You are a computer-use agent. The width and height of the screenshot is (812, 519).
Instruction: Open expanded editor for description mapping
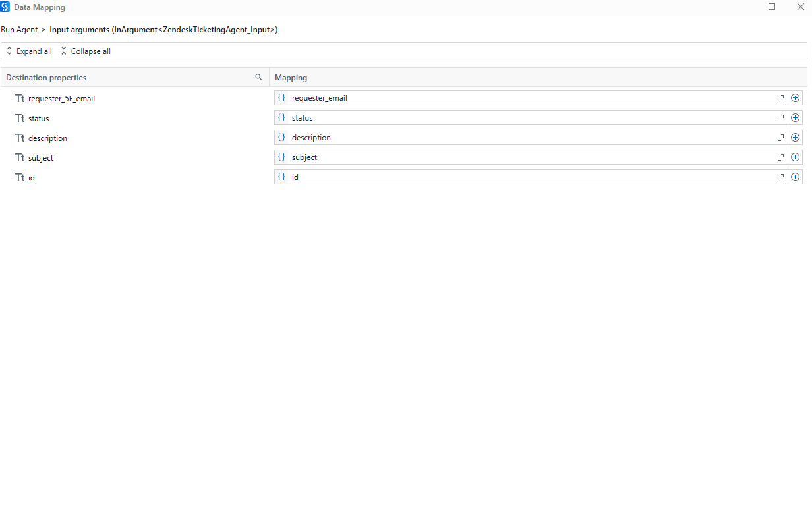pyautogui.click(x=781, y=138)
